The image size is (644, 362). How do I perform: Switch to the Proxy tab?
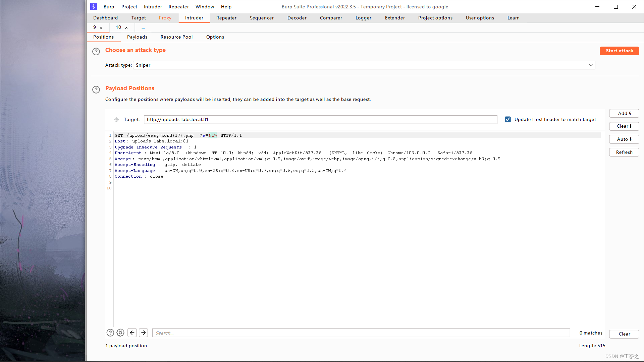tap(165, 18)
